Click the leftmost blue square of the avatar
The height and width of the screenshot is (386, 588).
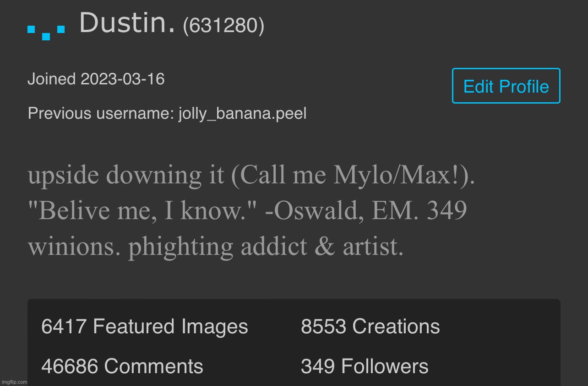30,28
